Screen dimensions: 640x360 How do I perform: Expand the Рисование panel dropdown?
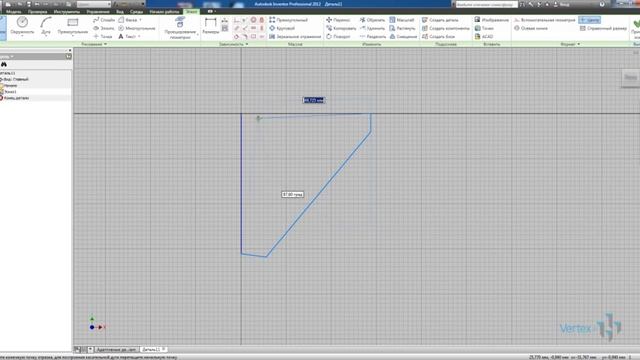(105, 44)
